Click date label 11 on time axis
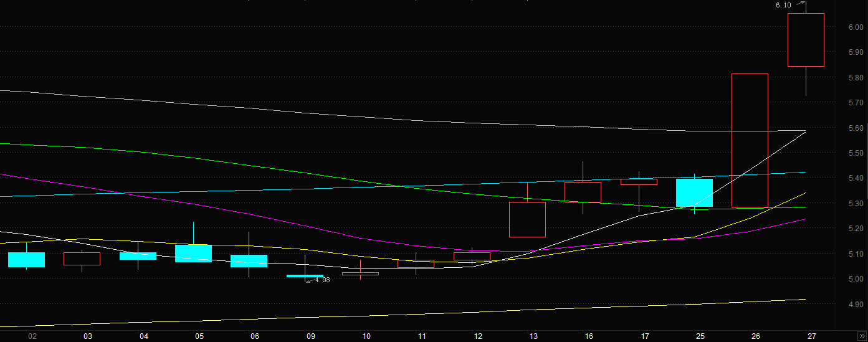 pos(422,336)
